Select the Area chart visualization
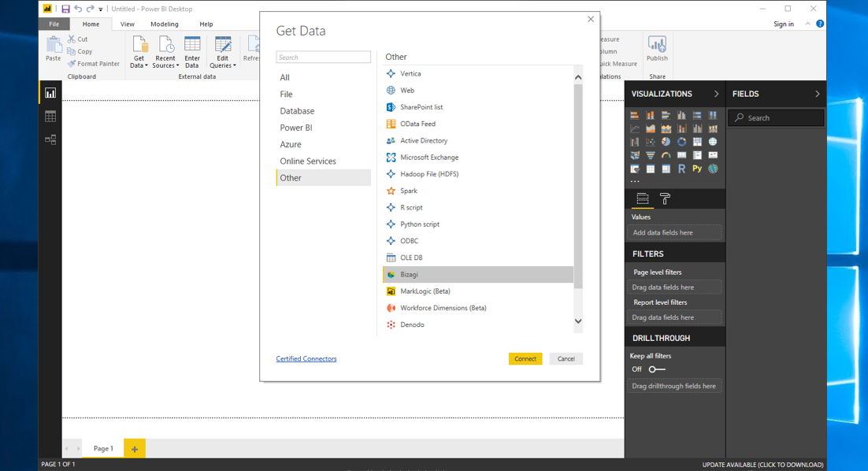The image size is (868, 471). (651, 128)
